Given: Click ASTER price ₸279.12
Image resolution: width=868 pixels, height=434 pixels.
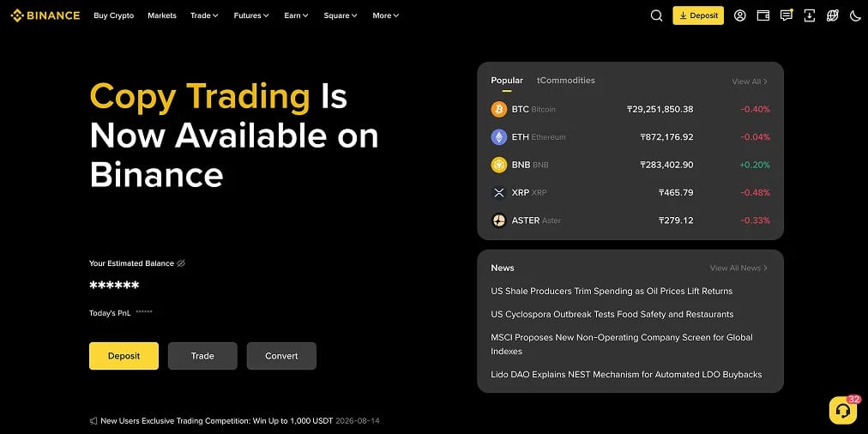Looking at the screenshot, I should (x=676, y=220).
